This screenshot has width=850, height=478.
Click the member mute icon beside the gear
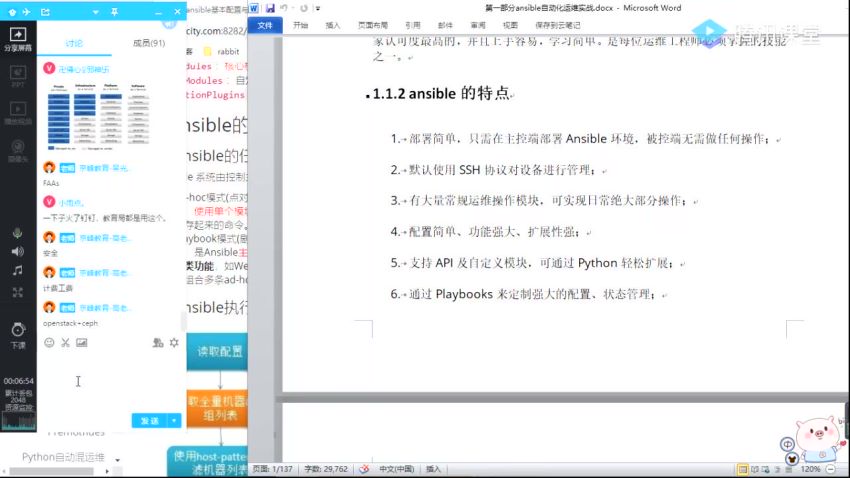[158, 343]
